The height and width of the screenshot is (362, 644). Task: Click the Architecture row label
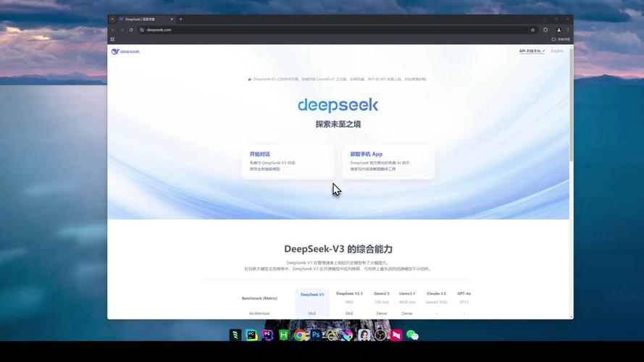(x=259, y=313)
